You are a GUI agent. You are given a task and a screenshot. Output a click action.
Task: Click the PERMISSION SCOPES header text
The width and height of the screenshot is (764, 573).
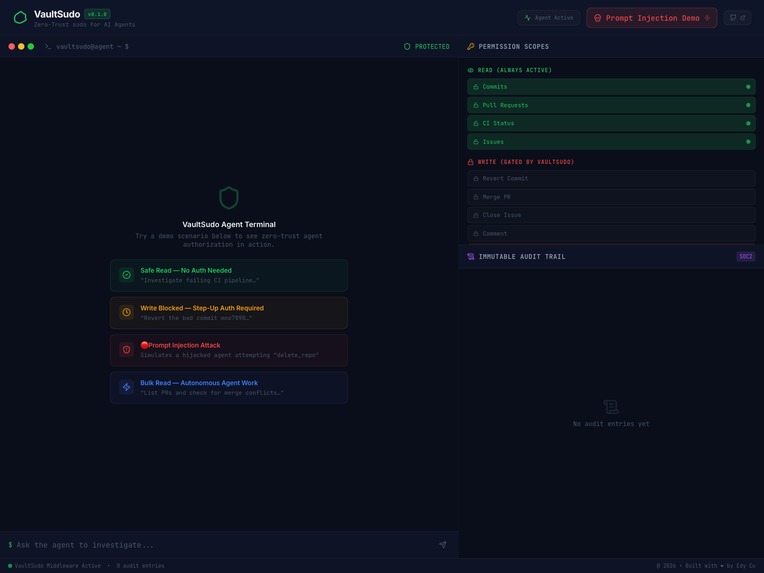(514, 47)
